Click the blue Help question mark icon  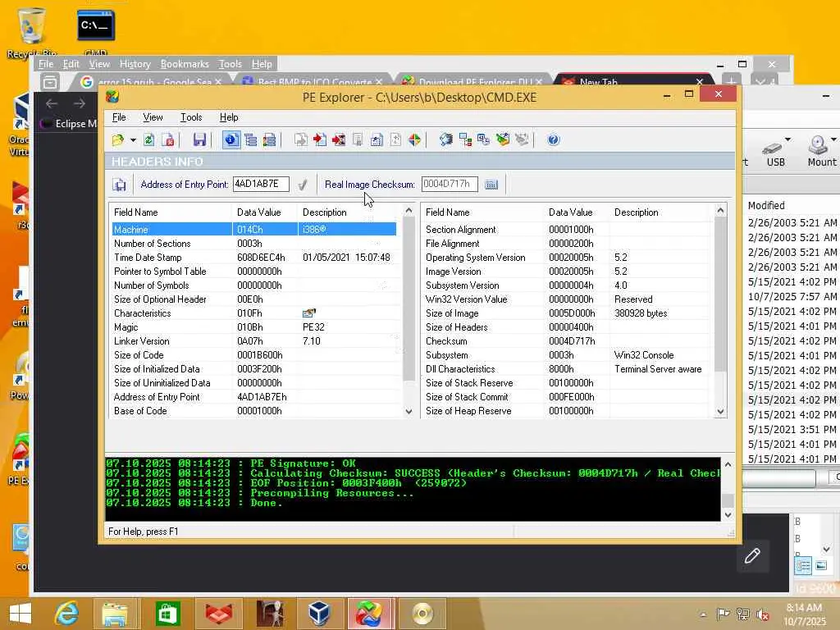tap(554, 140)
